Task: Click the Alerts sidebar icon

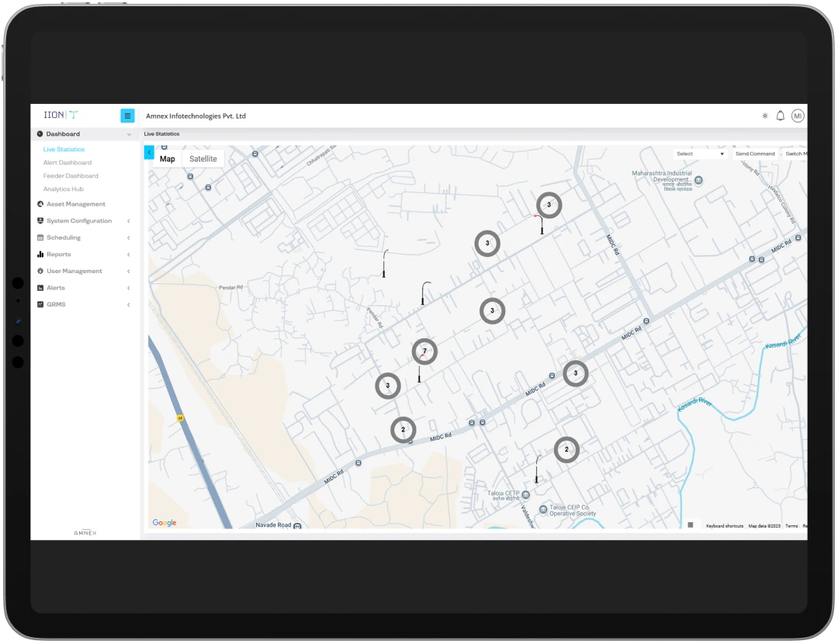Action: pos(40,288)
